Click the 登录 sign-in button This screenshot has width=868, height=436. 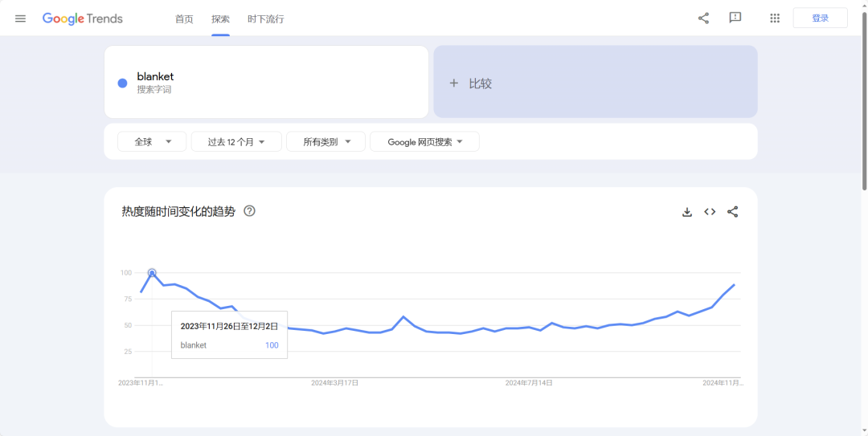(x=820, y=18)
